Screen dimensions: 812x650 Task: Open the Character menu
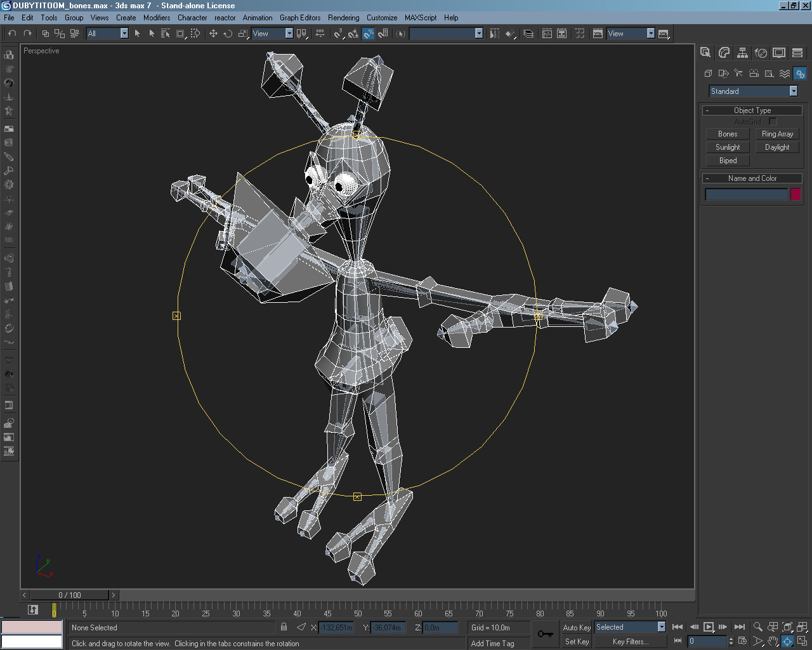(192, 18)
